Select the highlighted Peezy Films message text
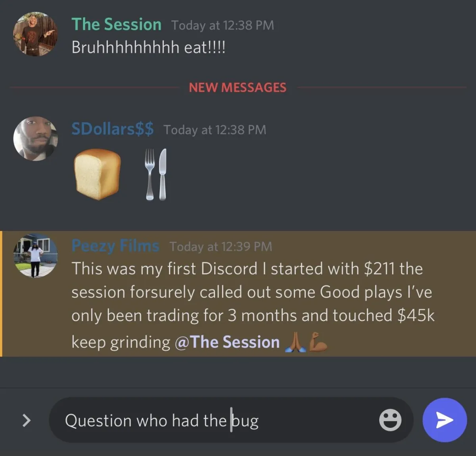This screenshot has width=476, height=456. click(253, 305)
